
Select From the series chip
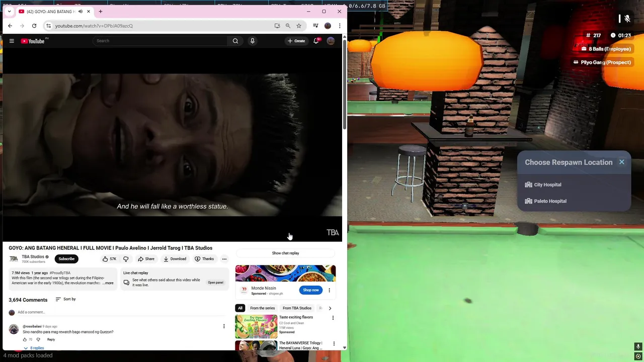click(x=262, y=308)
